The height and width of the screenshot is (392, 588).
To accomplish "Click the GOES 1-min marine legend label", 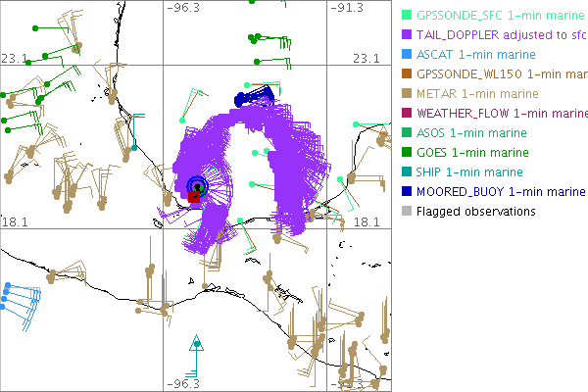I will (x=472, y=152).
